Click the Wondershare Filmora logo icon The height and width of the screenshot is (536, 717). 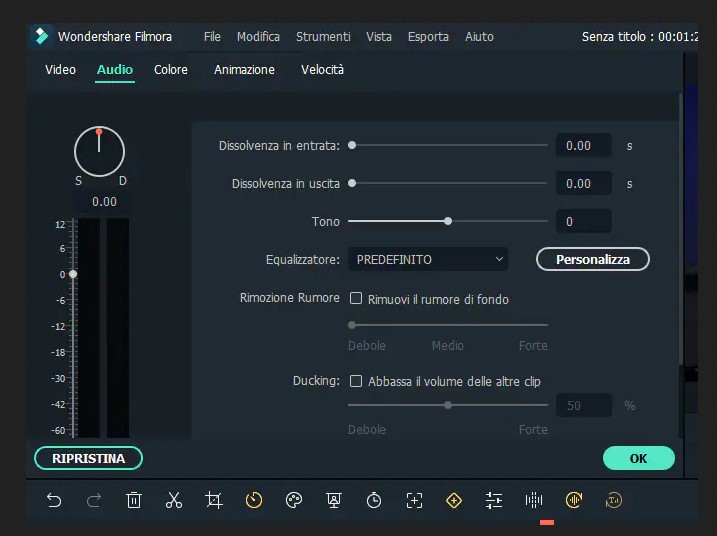[x=41, y=37]
